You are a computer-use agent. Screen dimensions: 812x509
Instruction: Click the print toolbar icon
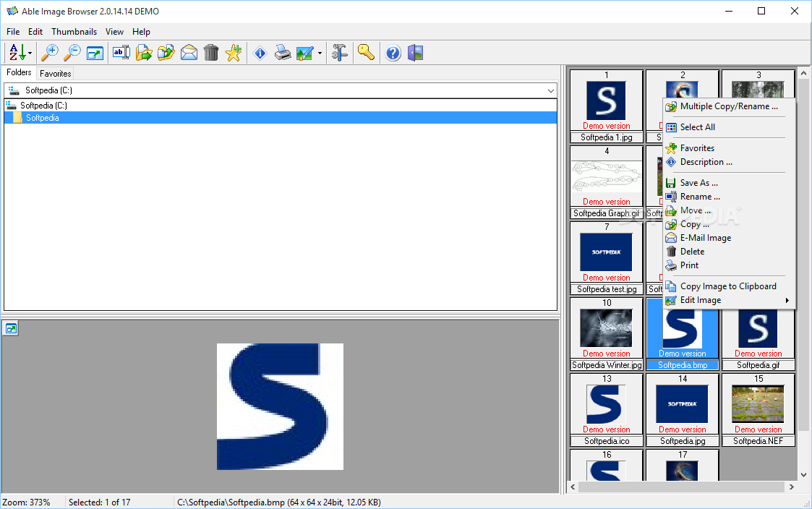click(x=283, y=53)
